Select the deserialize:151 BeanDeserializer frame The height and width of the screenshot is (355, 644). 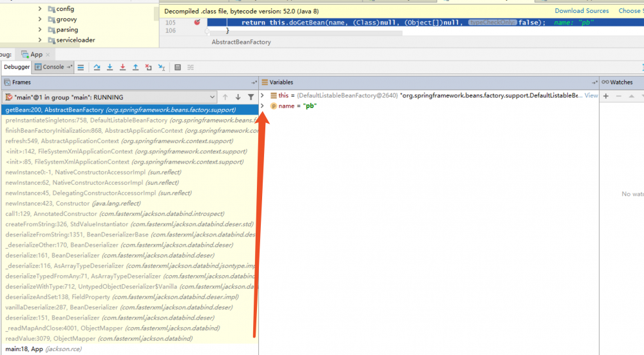coord(130,318)
